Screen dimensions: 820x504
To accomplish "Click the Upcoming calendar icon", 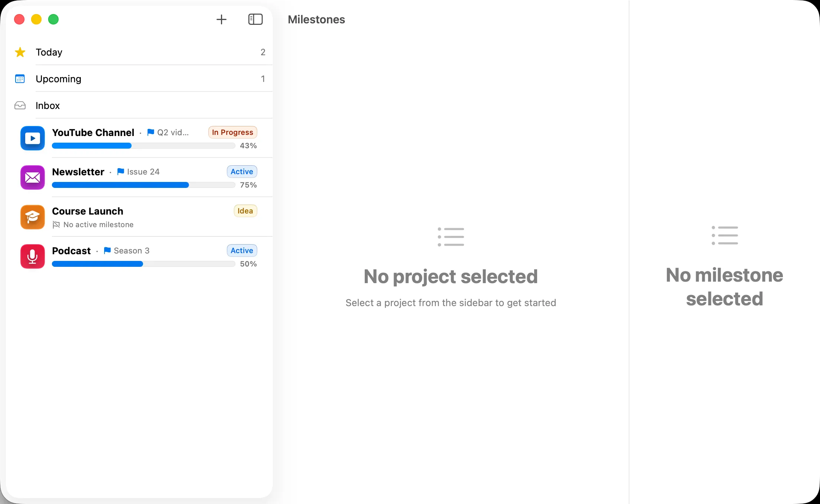I will click(20, 79).
